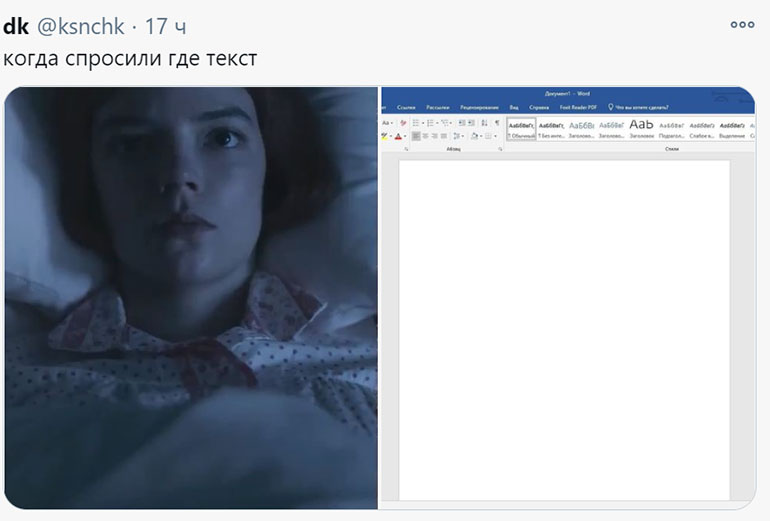Apply the Слабое выделение style

702,129
